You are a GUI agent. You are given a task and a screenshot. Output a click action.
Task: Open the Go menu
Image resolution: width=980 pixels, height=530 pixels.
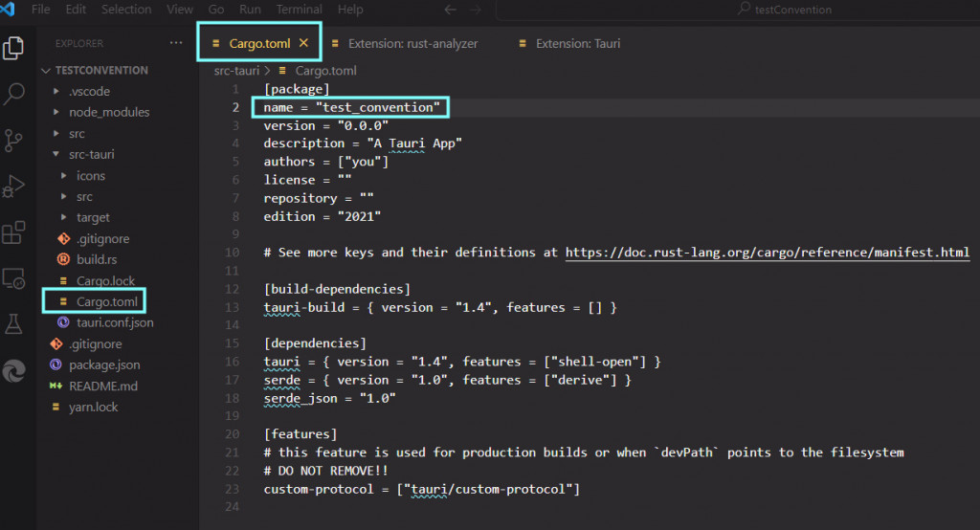(x=216, y=10)
